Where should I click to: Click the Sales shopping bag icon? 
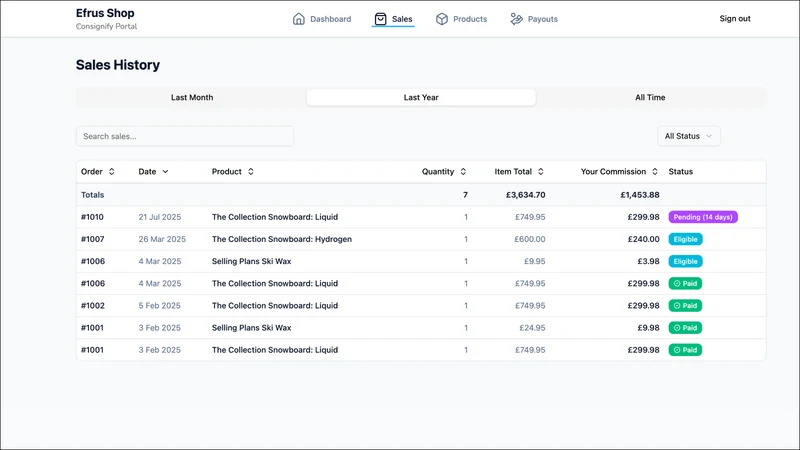381,19
